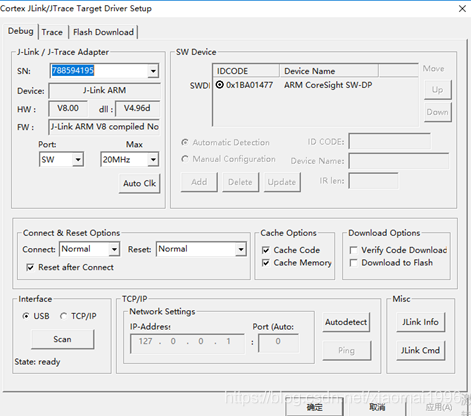Select the 0x1BA01477 IDCODE radio entry
Image resolution: width=471 pixels, height=416 pixels.
click(x=220, y=85)
